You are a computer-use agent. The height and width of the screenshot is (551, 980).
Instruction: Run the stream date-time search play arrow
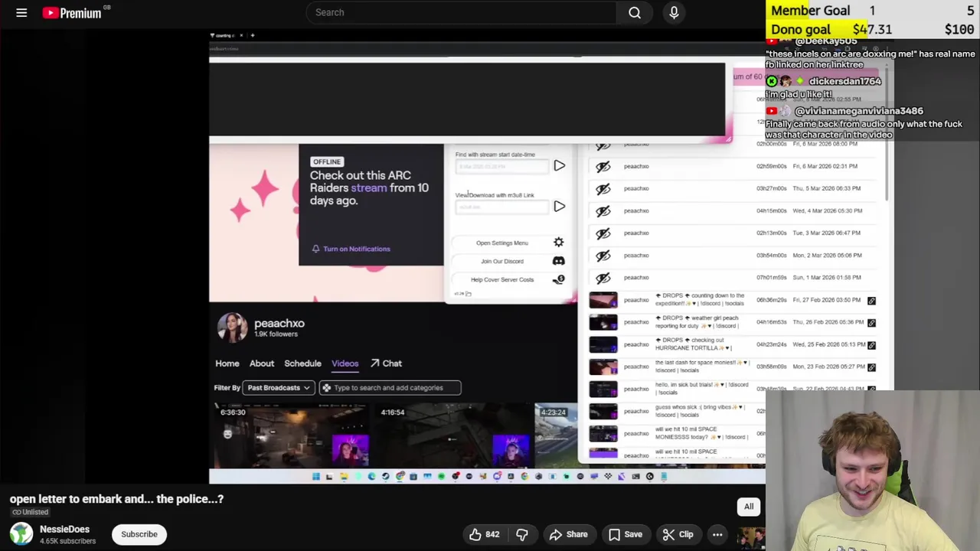tap(560, 166)
